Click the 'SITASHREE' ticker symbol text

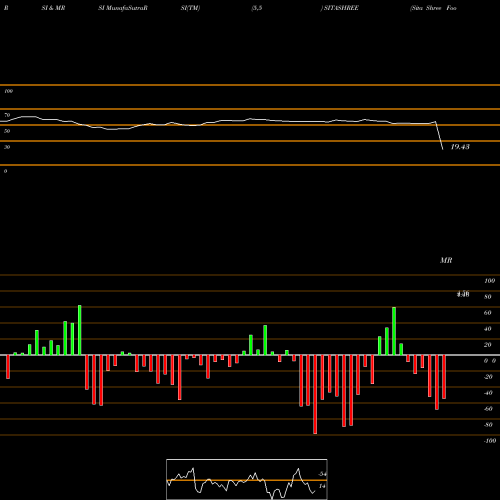[340, 8]
